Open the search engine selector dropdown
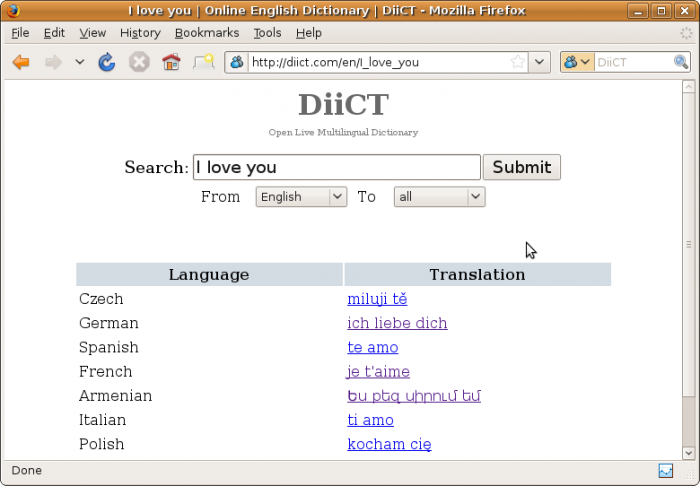The width and height of the screenshot is (700, 486). pyautogui.click(x=577, y=62)
